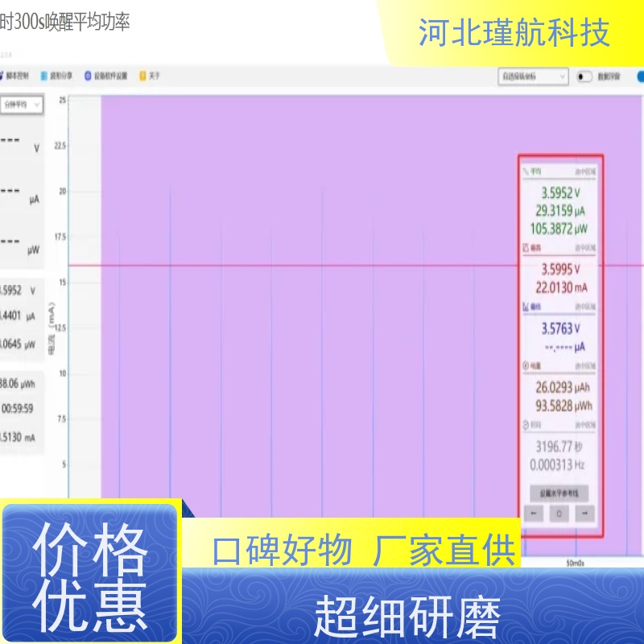
Task: Click the yellow 关于 about icon
Action: pos(142,76)
